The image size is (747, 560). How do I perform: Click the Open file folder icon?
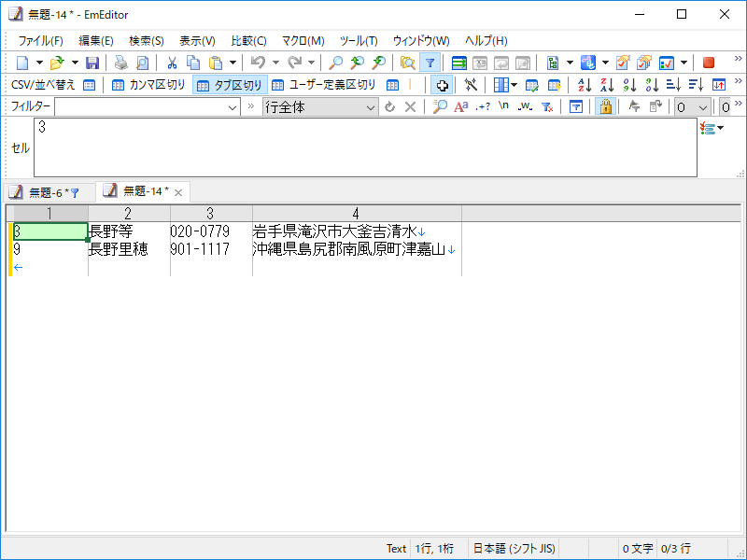coord(57,63)
